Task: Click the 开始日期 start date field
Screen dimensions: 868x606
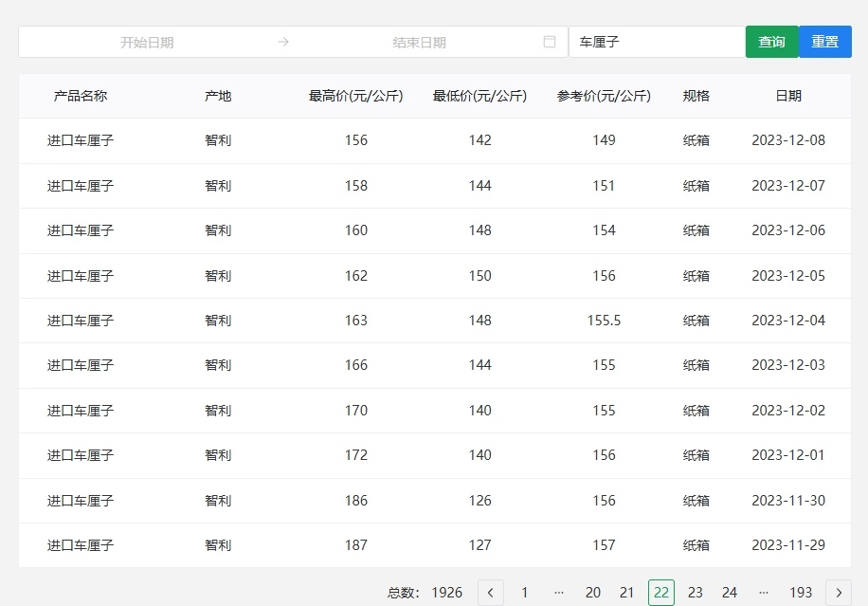Action: point(152,42)
